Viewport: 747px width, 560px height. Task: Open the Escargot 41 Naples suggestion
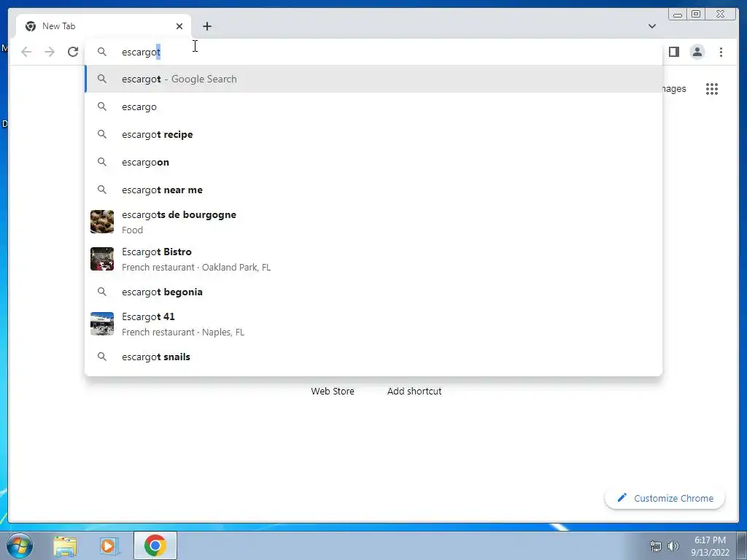click(x=373, y=324)
